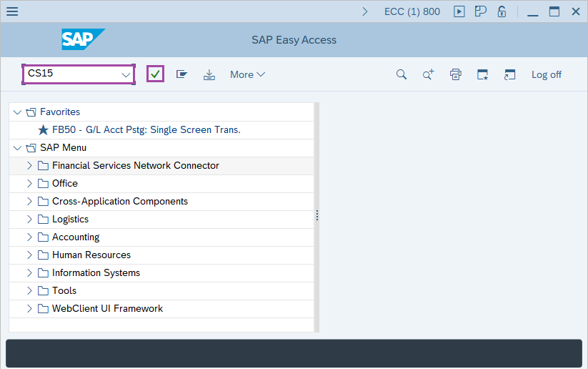This screenshot has height=369, width=588.
Task: Collapse the Favorites folder
Action: pyautogui.click(x=17, y=112)
